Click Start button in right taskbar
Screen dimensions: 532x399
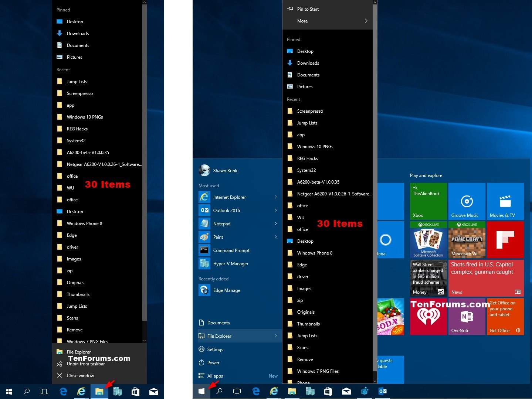coord(201,391)
